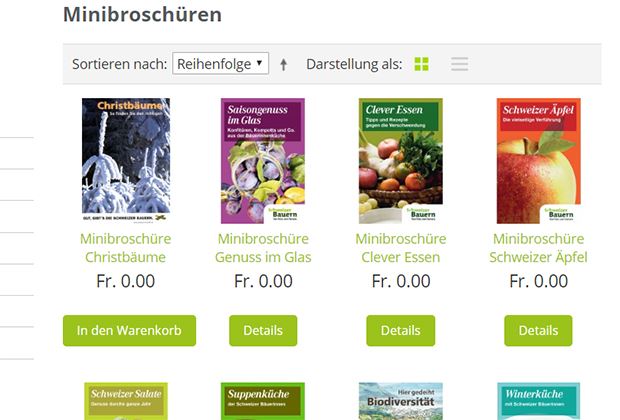Switch to grid view display

click(x=421, y=64)
